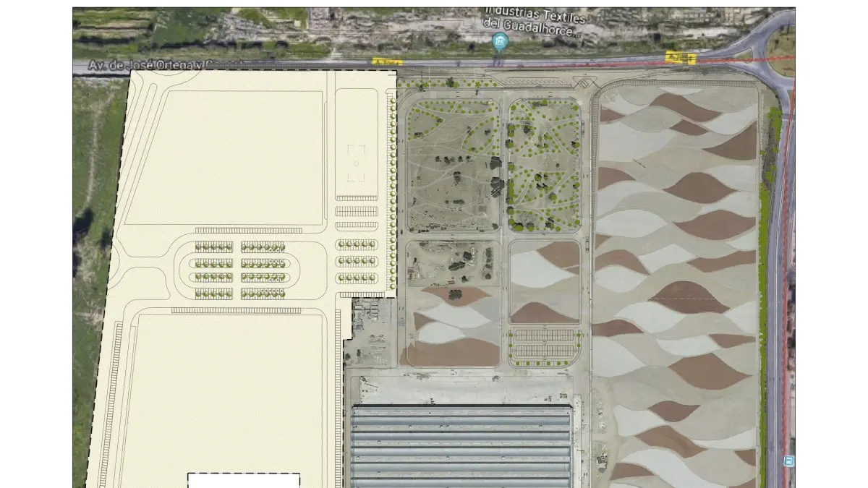868x488 pixels.
Task: Click the small dashed square in the narrow plot
Action: [x=356, y=163]
